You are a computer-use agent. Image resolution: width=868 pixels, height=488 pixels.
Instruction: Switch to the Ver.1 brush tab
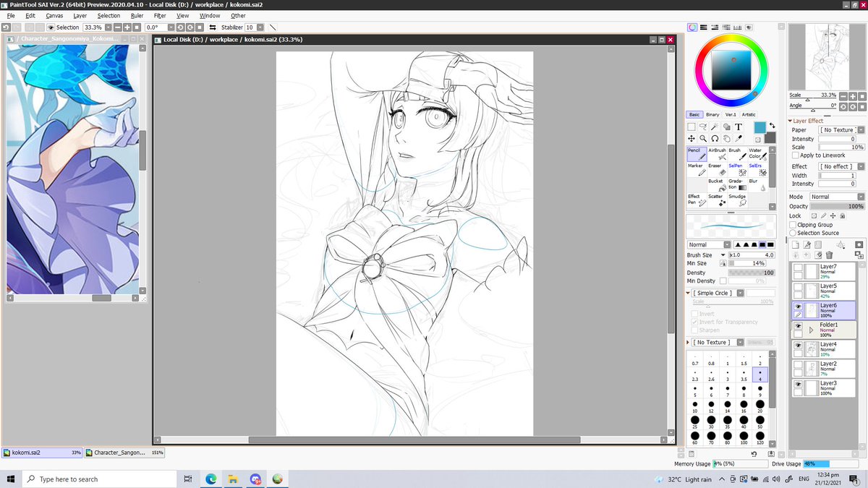pos(731,114)
